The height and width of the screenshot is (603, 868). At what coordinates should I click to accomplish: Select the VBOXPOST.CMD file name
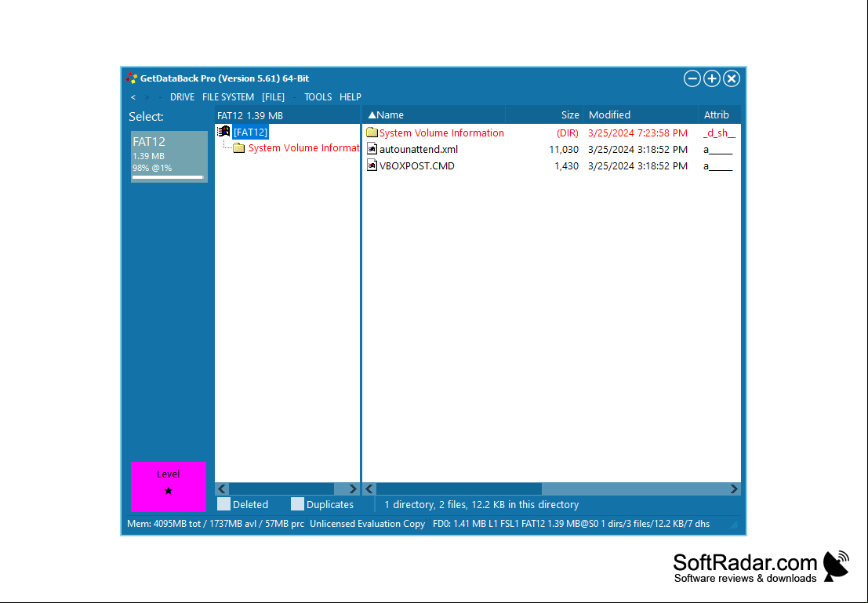click(x=417, y=165)
